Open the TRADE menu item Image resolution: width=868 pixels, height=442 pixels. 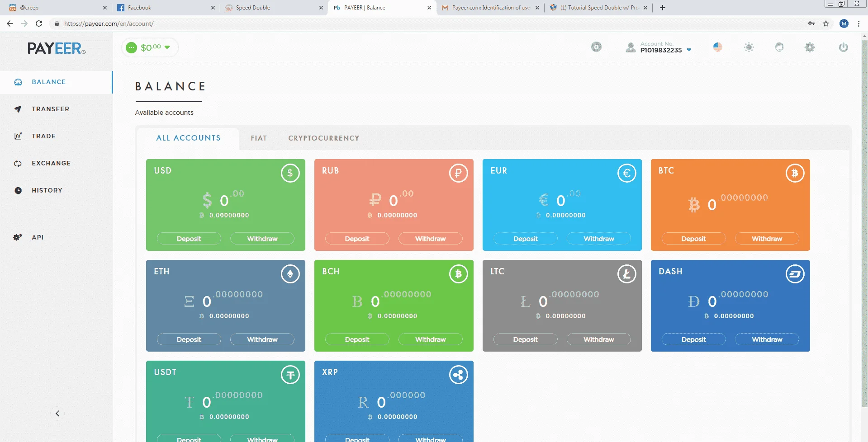coord(43,136)
